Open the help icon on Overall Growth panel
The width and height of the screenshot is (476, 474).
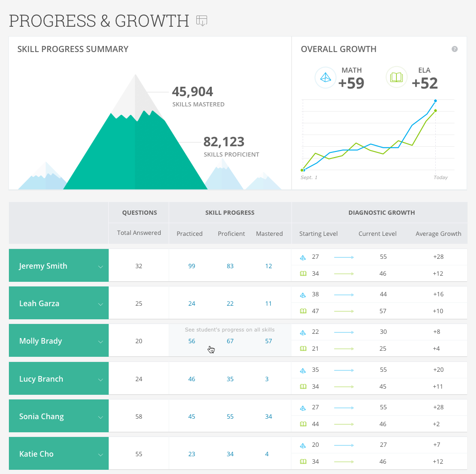tap(455, 49)
